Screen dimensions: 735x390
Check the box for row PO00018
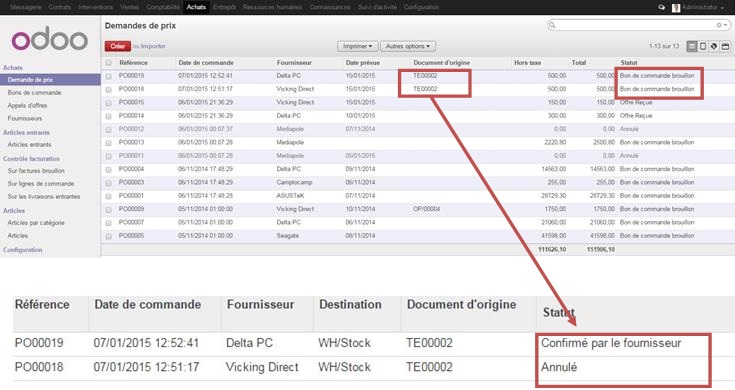point(109,89)
